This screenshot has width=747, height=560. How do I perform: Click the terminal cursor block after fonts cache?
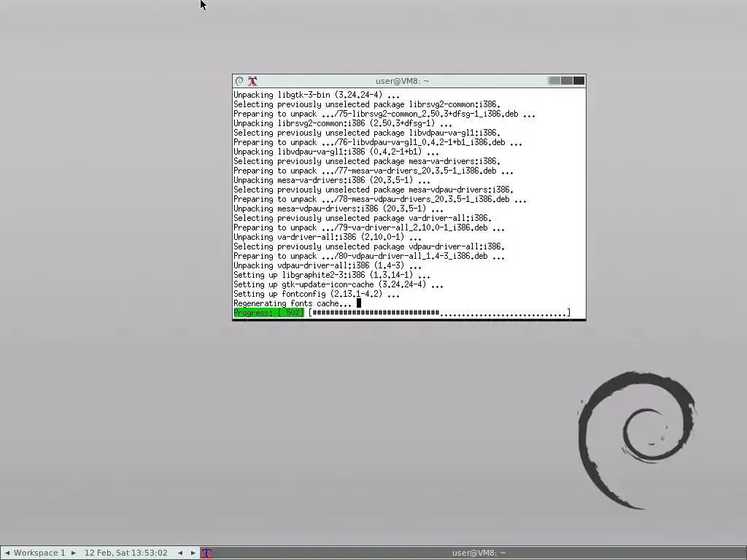pyautogui.click(x=359, y=303)
